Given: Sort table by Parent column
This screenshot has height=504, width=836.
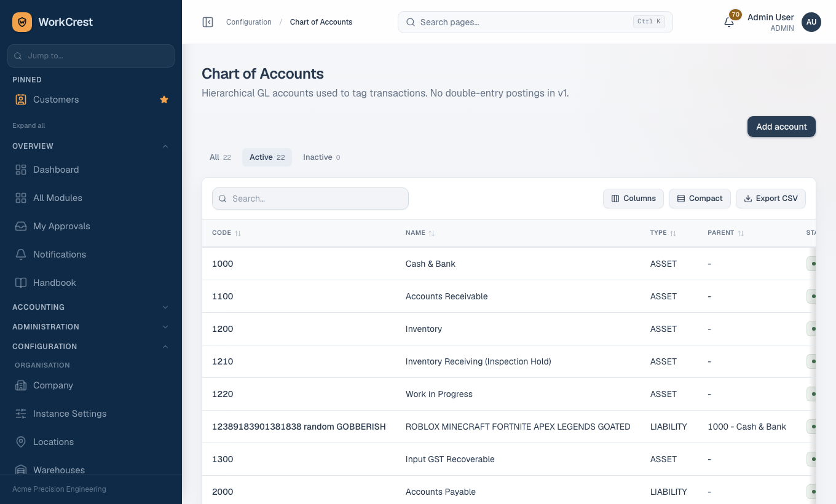Looking at the screenshot, I should click(726, 233).
